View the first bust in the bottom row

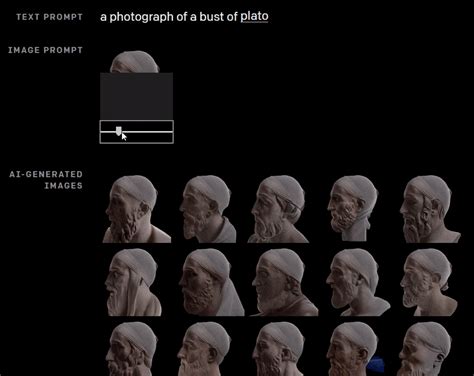tap(132, 349)
